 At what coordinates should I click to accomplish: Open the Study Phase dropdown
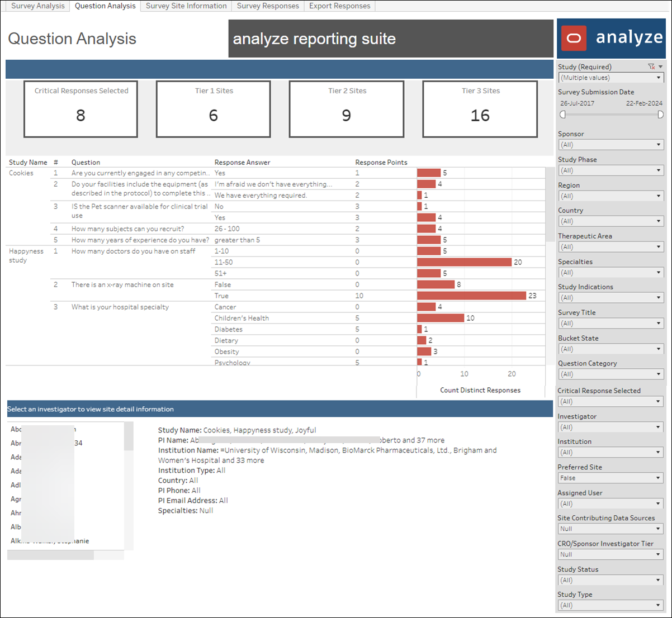(611, 170)
